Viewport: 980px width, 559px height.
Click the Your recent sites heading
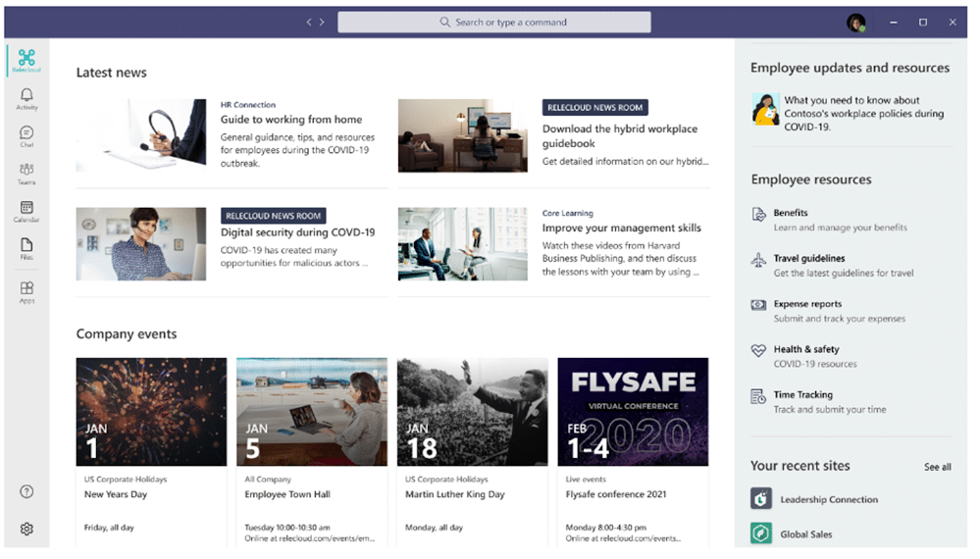800,466
